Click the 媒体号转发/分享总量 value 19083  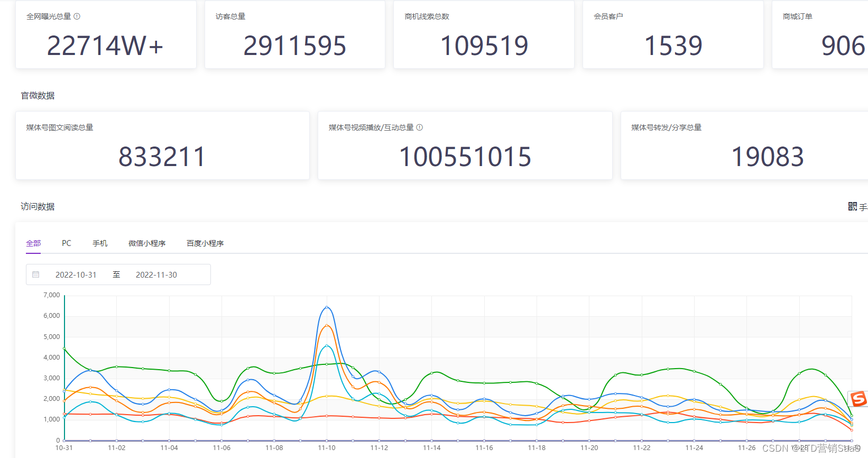pyautogui.click(x=768, y=157)
